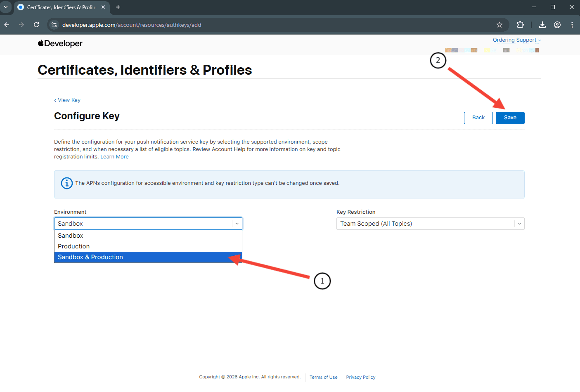Open a new browser tab
Screen dimensions: 580x392
(118, 7)
